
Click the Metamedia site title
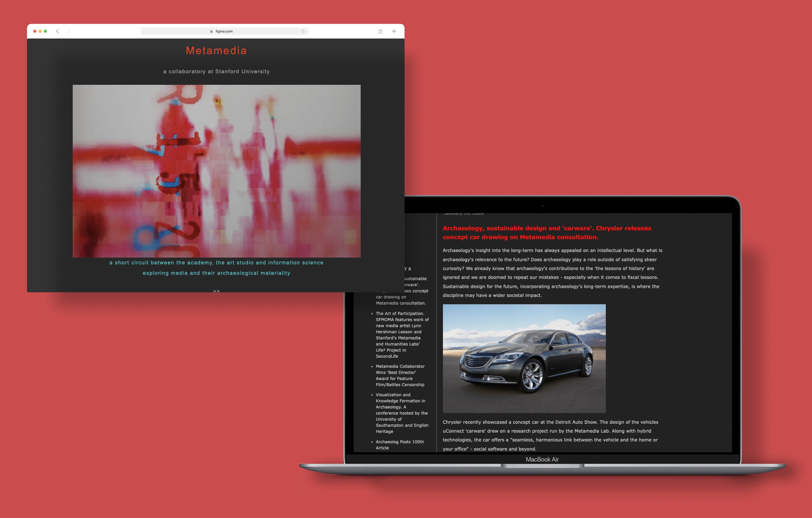(x=216, y=51)
